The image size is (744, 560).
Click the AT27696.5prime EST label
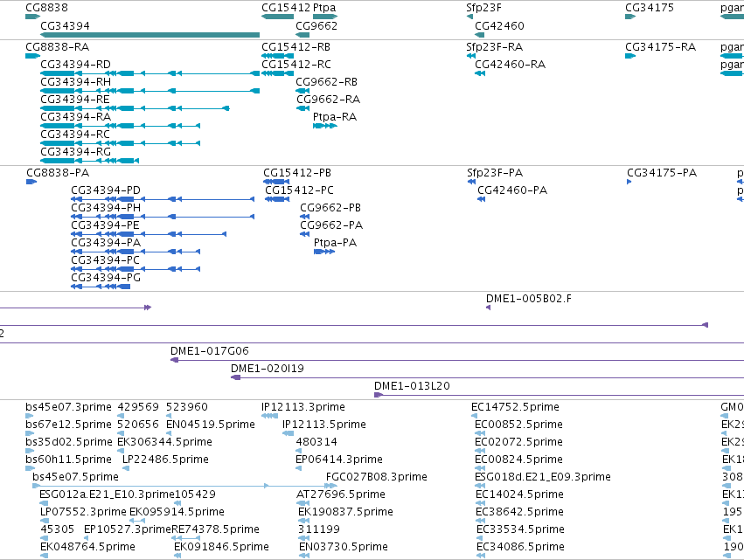point(341,494)
